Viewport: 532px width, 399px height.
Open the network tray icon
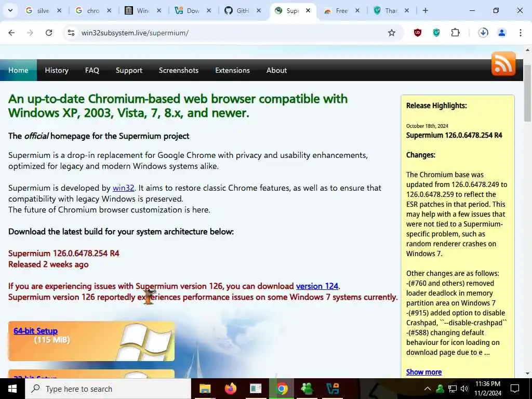(453, 389)
